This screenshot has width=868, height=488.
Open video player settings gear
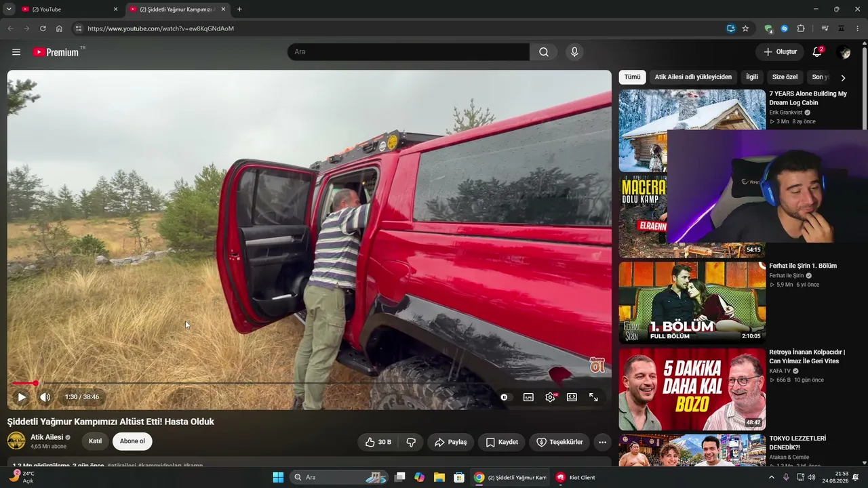coord(550,397)
